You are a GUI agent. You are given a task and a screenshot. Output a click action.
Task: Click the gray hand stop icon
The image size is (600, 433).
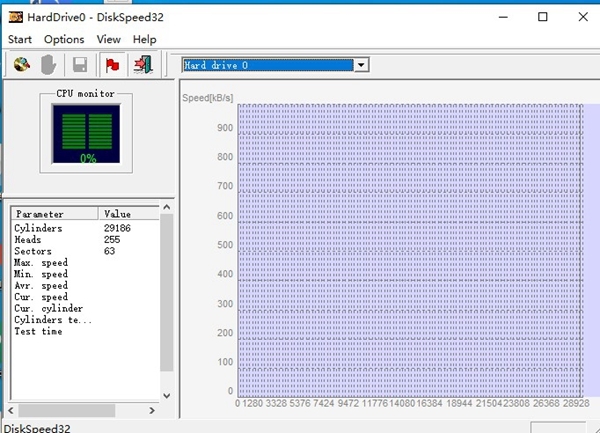(x=49, y=65)
